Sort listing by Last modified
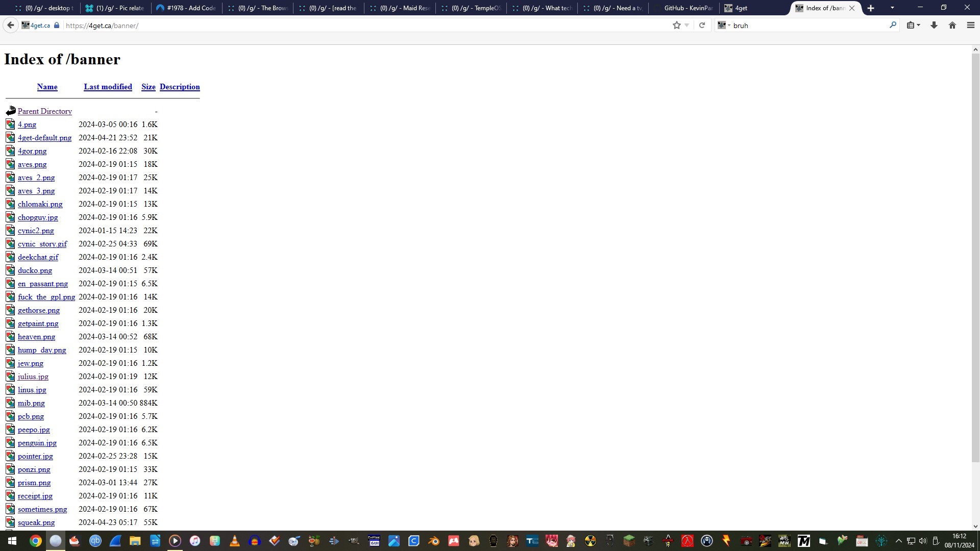980x551 pixels. [x=108, y=87]
